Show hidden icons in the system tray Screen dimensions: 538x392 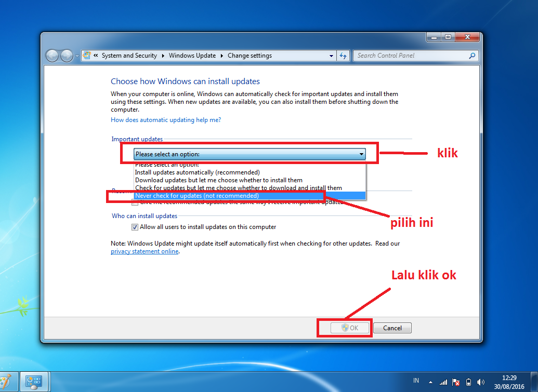430,382
